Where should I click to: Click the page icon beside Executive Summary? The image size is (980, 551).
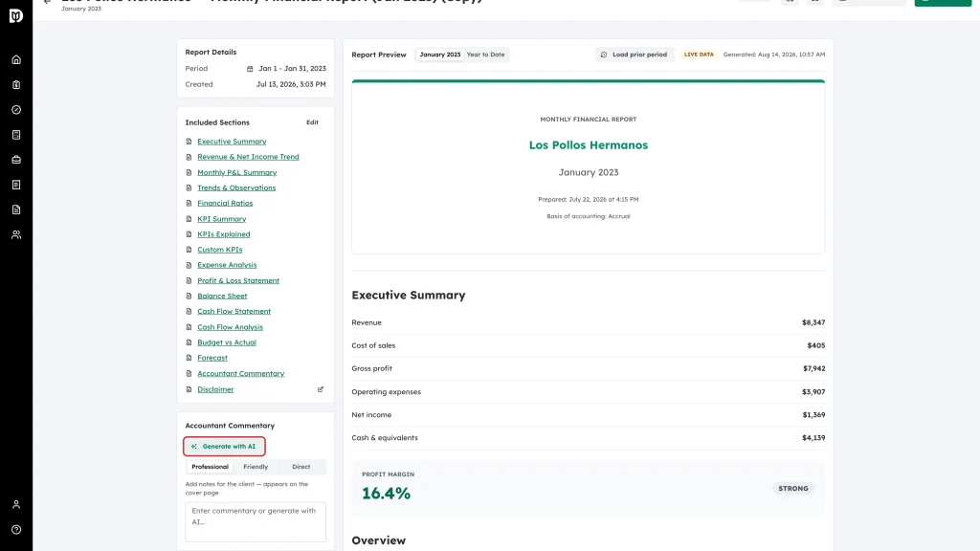pos(189,142)
